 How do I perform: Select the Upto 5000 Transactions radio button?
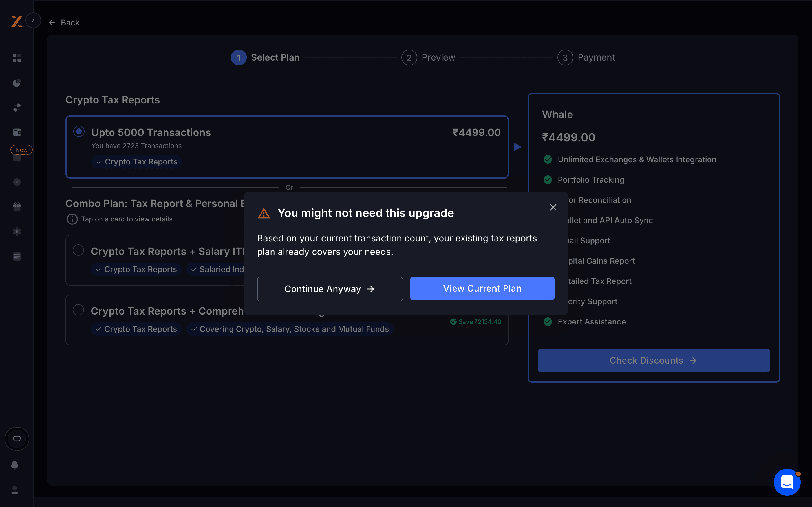79,132
